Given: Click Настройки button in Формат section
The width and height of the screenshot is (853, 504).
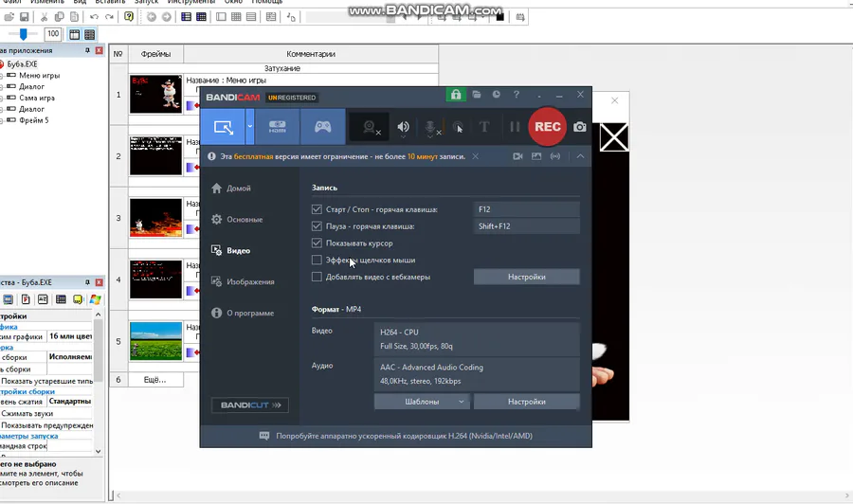Looking at the screenshot, I should (x=526, y=402).
